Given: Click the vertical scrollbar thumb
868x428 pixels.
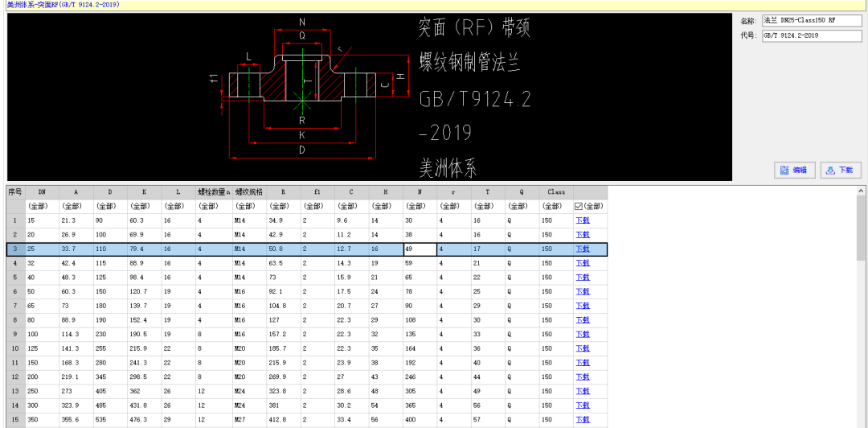Looking at the screenshot, I should [861, 229].
